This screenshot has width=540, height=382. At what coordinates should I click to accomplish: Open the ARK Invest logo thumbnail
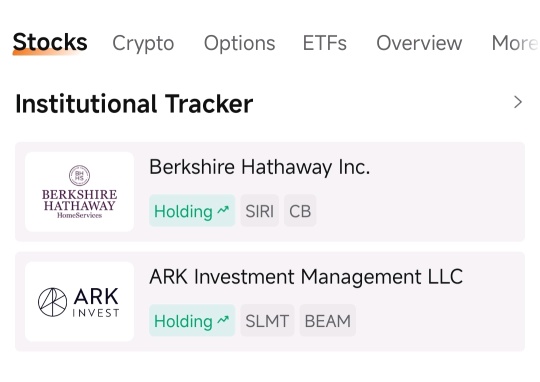pyautogui.click(x=80, y=302)
